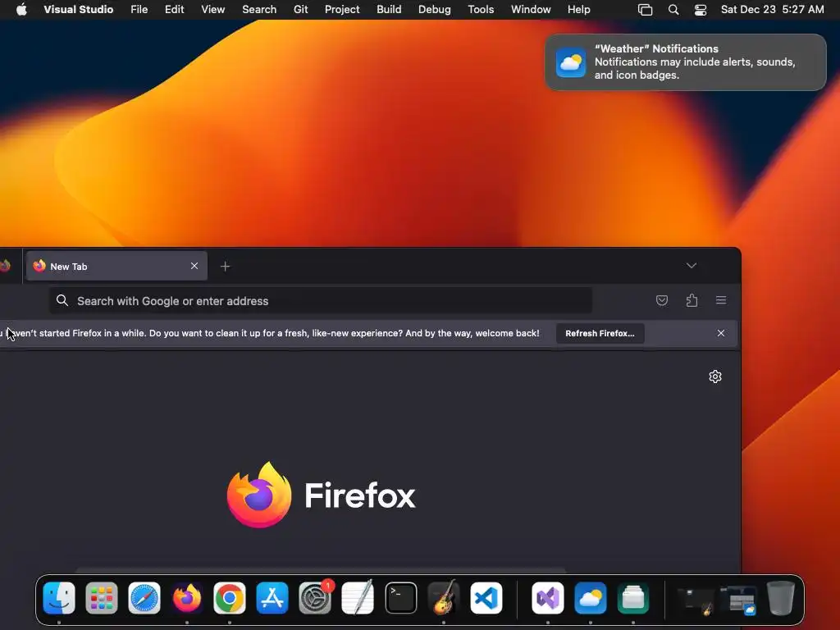The image size is (840, 630).
Task: Open the File menu
Action: coord(139,10)
